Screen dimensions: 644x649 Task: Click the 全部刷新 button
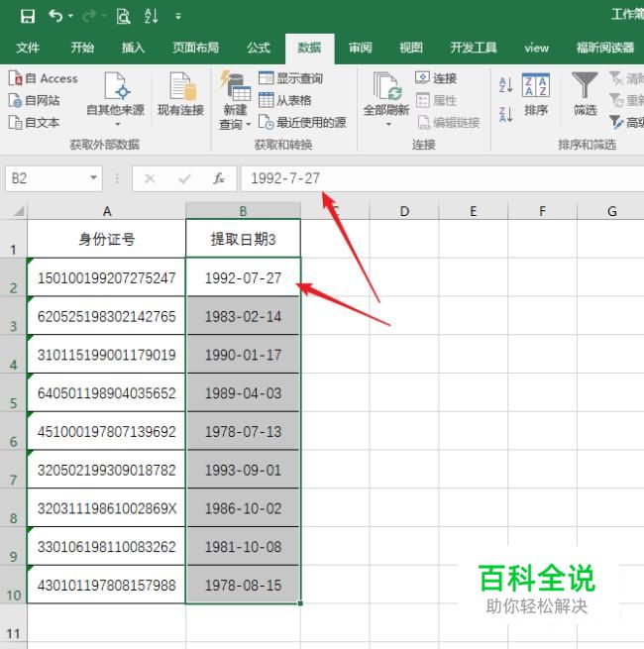386,99
